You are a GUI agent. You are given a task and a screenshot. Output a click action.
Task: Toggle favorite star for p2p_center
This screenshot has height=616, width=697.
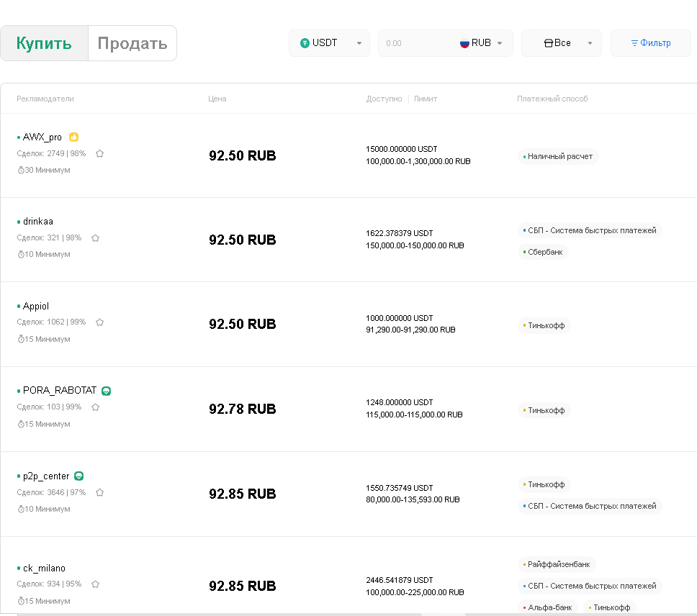point(100,492)
